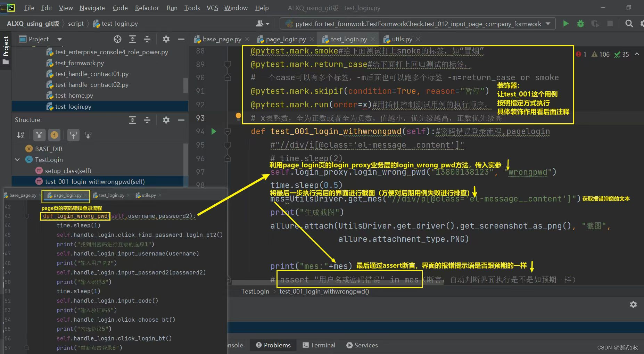
Task: Collapse all in the Project panel
Action: click(x=147, y=39)
